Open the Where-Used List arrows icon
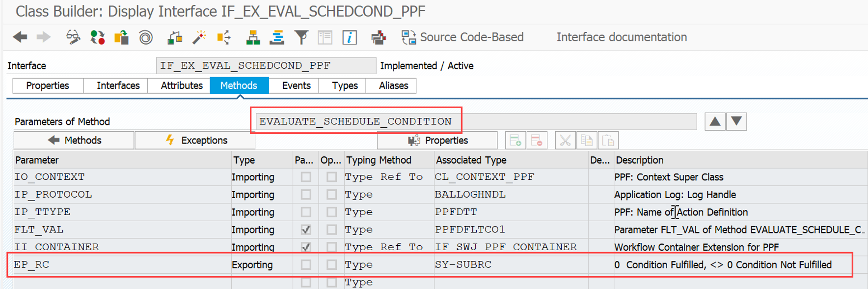The height and width of the screenshot is (289, 868). (x=224, y=37)
